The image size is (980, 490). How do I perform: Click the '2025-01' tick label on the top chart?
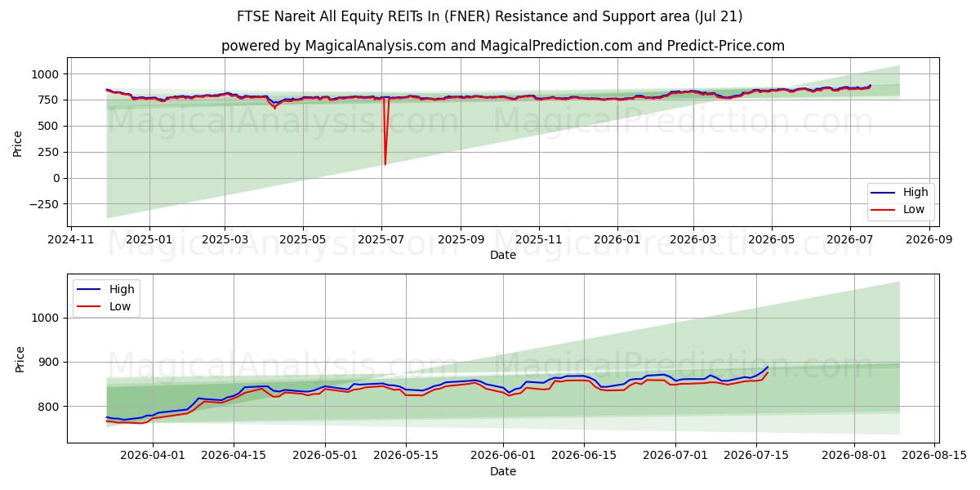point(149,239)
